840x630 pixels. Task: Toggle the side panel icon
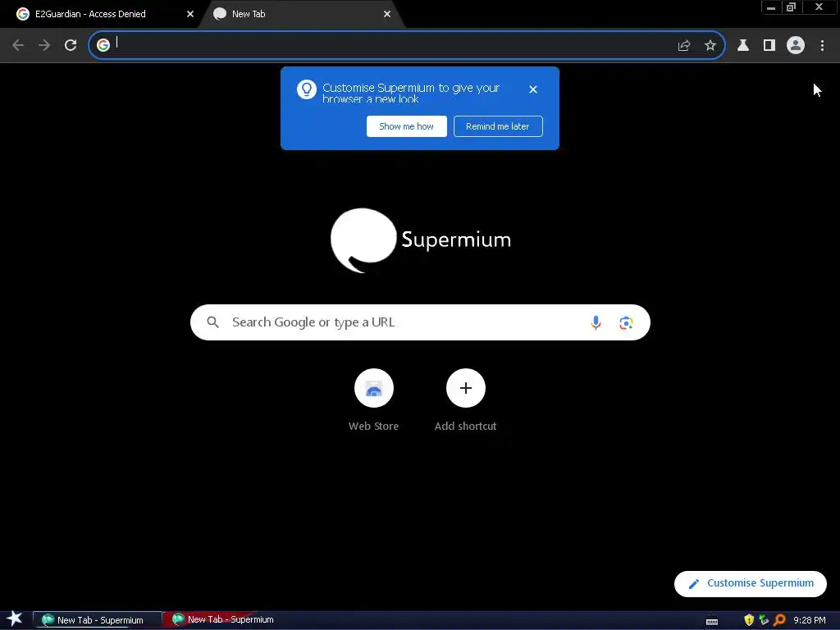click(x=769, y=46)
